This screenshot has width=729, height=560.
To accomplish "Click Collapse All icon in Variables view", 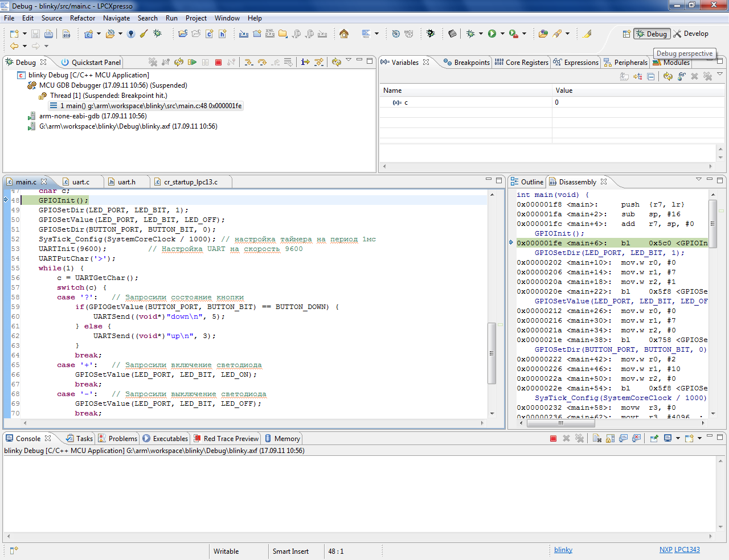I will click(x=650, y=76).
